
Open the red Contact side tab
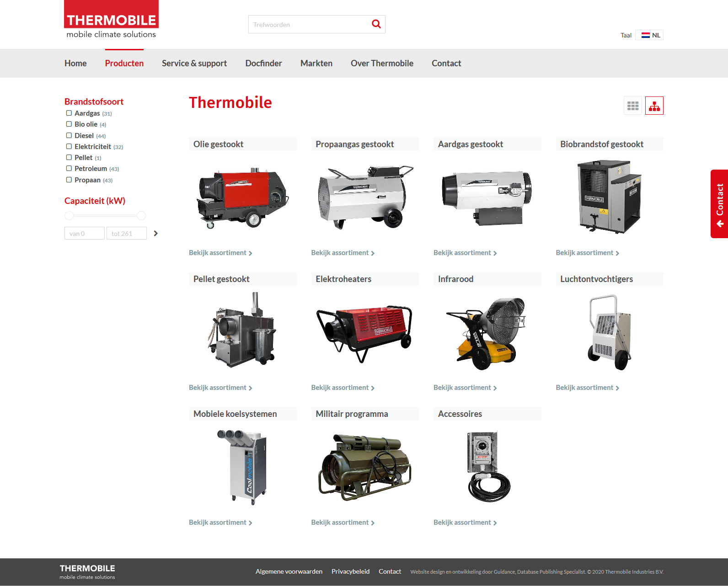tap(719, 204)
